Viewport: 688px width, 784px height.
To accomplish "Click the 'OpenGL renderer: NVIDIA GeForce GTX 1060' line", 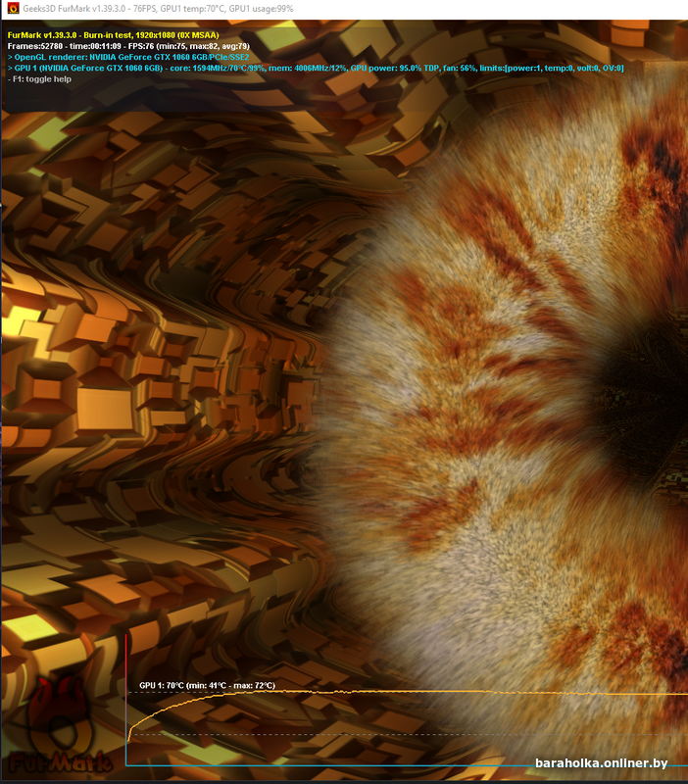I will (128, 57).
